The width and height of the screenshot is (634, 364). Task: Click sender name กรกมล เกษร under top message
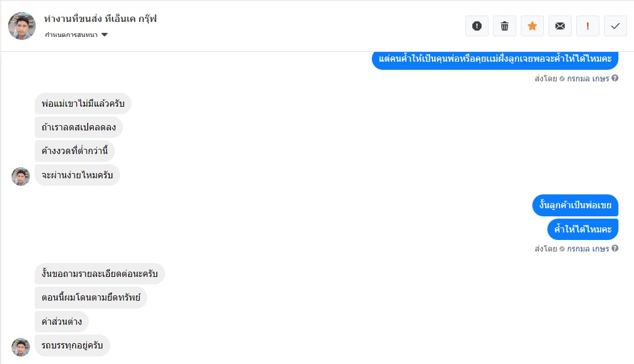point(588,78)
